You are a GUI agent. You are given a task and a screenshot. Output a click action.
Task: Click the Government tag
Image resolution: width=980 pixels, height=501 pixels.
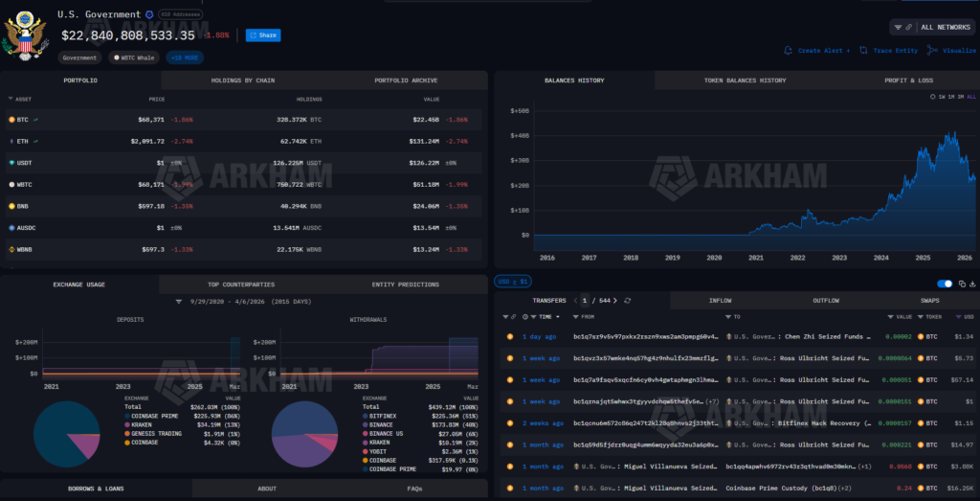pyautogui.click(x=80, y=57)
